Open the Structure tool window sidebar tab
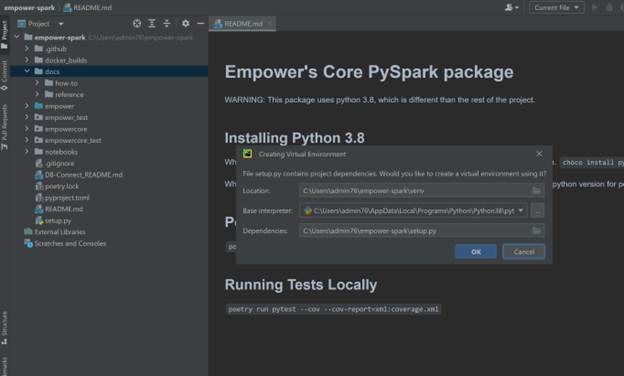 click(4, 327)
